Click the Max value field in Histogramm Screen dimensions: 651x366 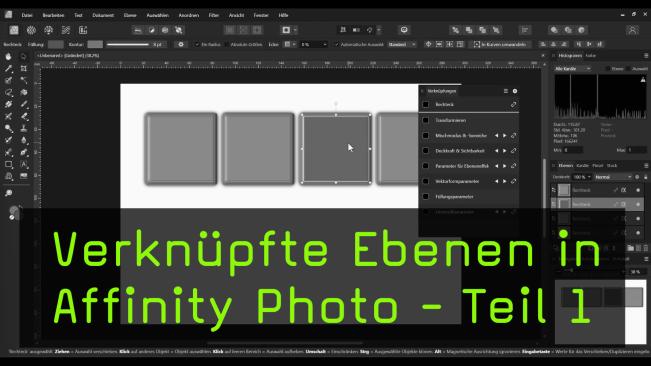[x=637, y=150]
